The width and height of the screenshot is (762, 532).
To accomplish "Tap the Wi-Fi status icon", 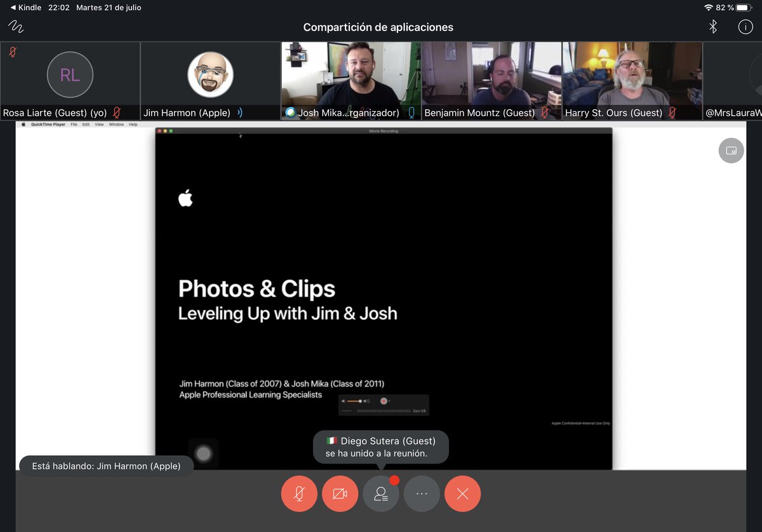I will tap(709, 8).
